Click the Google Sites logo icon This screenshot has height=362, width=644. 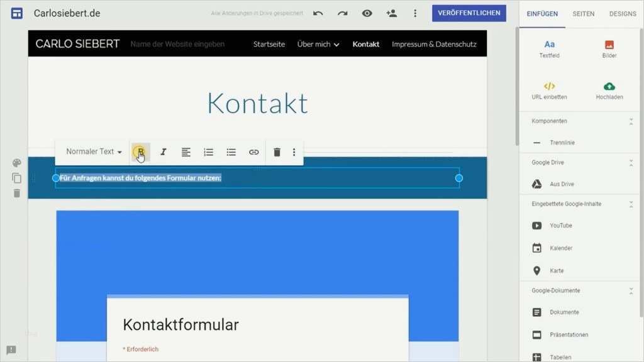[x=17, y=13]
